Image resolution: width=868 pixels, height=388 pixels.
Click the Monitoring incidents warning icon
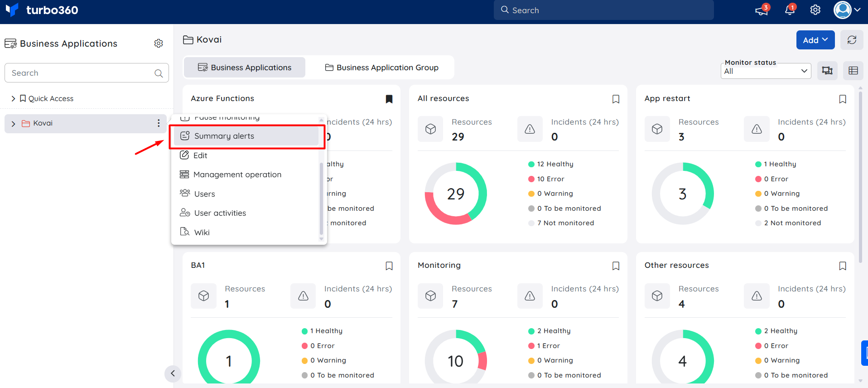530,296
